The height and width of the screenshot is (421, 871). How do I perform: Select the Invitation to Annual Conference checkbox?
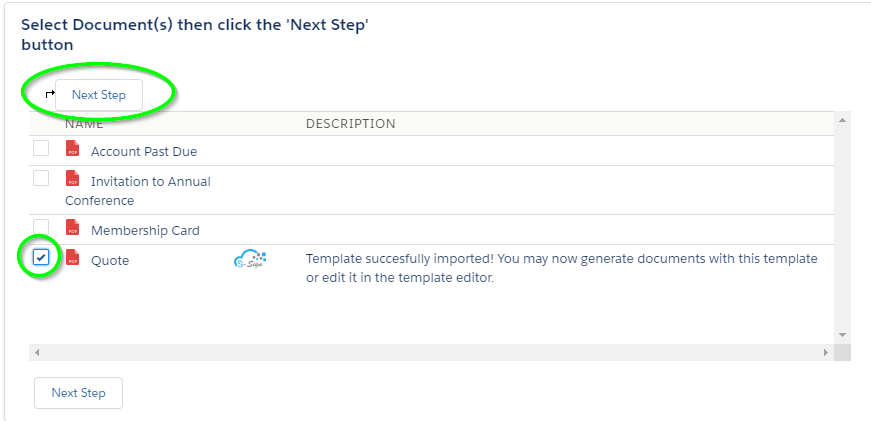[41, 178]
